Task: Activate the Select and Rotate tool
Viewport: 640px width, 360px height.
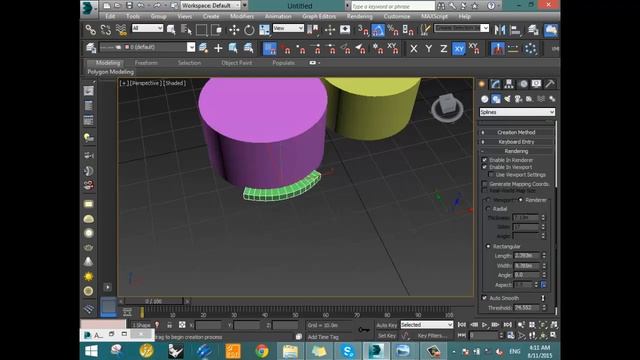Action: [249, 29]
